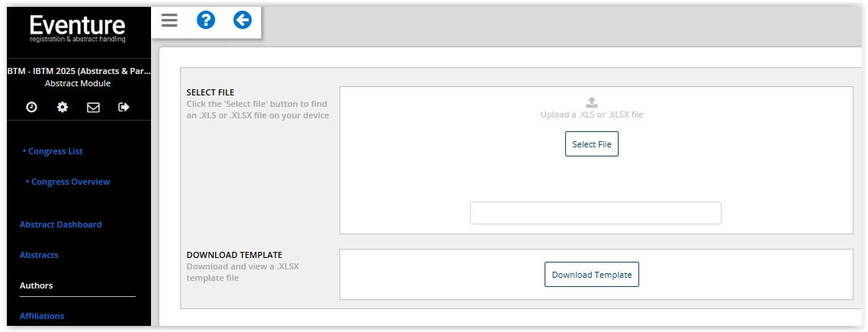Click the clock icon in the sidebar
Viewport: 868px width, 332px height.
click(x=31, y=108)
